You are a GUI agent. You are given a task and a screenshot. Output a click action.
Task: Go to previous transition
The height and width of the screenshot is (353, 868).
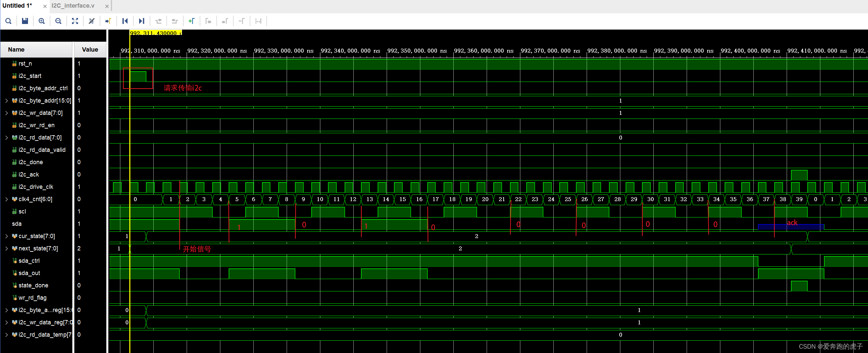point(158,21)
